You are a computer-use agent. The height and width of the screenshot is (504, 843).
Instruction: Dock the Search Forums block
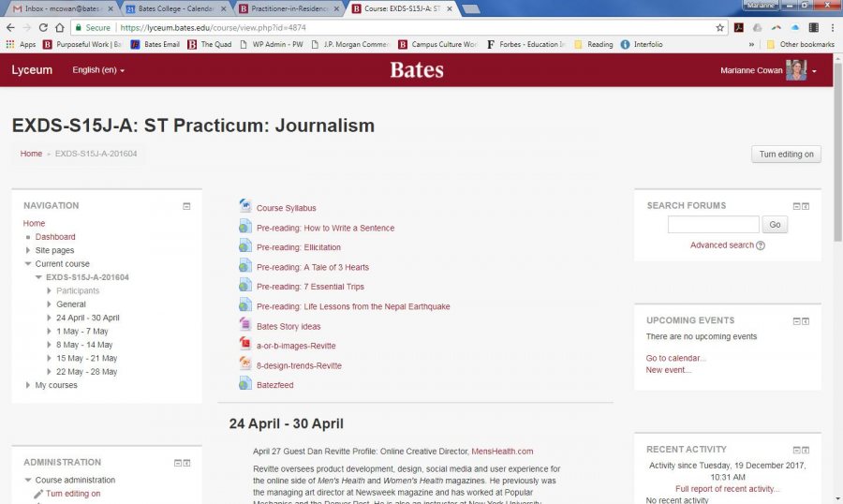806,206
